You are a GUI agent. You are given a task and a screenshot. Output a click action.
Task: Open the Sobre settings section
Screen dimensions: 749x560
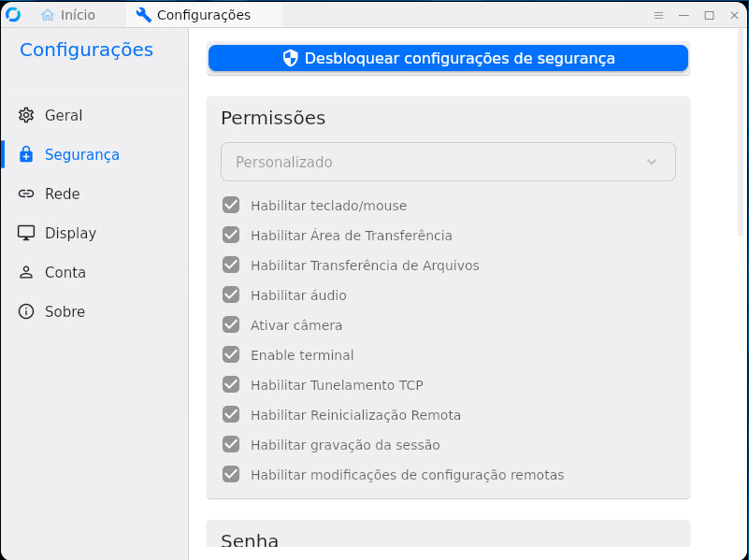click(x=65, y=312)
